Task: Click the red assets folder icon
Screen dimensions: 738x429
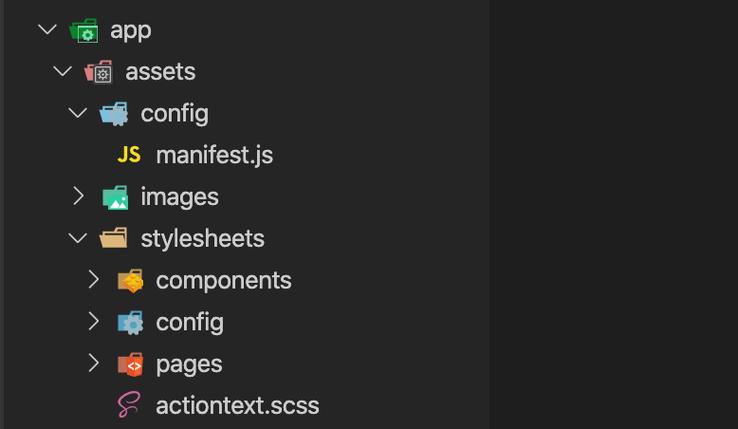Action: [x=98, y=72]
